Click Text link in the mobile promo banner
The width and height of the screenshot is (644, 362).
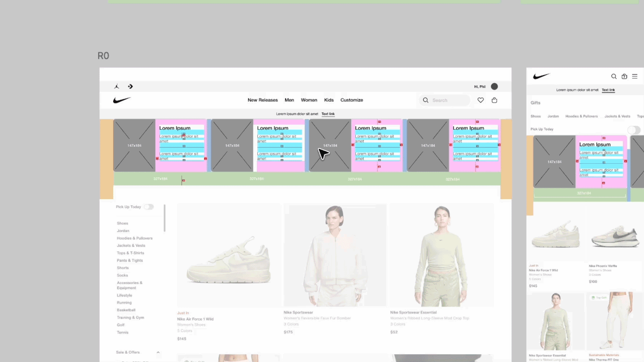tap(608, 90)
